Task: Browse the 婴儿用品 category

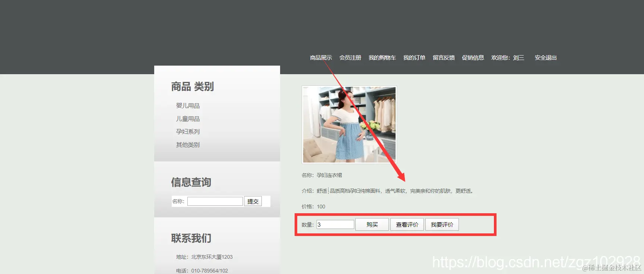Action: 188,106
